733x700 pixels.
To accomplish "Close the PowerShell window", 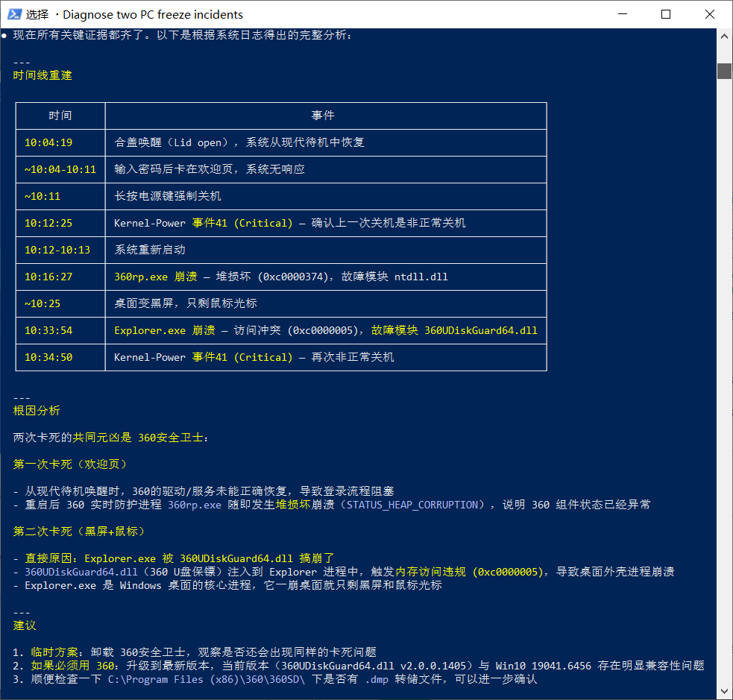I will pos(710,14).
